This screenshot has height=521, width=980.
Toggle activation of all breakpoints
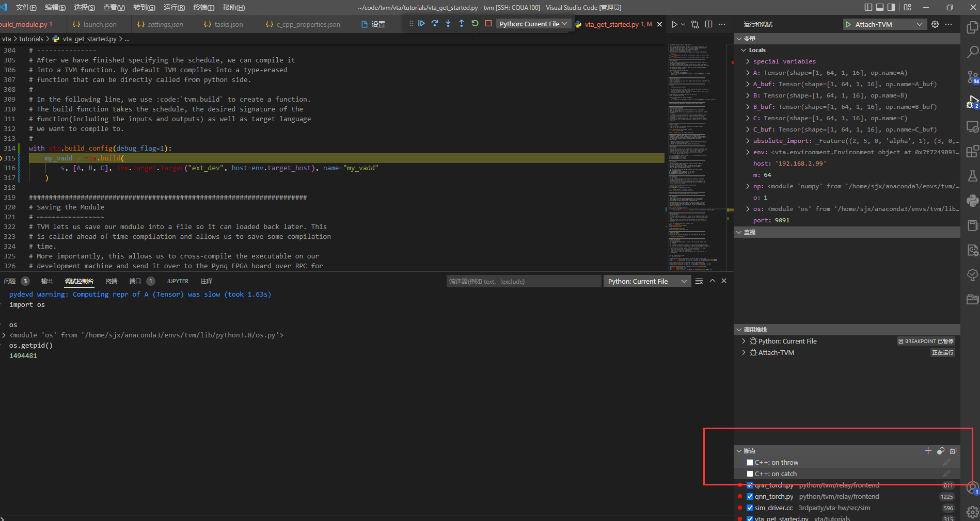[941, 451]
